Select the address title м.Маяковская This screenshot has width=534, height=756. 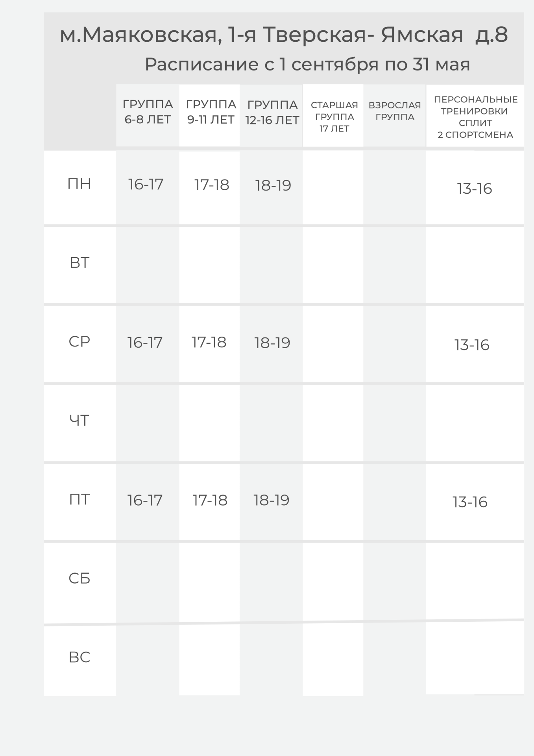[283, 35]
